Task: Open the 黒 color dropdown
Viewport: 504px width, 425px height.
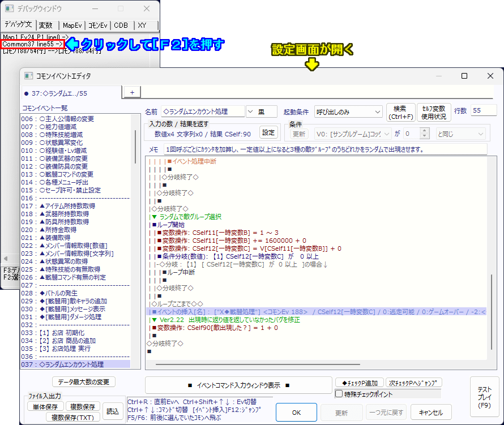Action: coord(262,111)
